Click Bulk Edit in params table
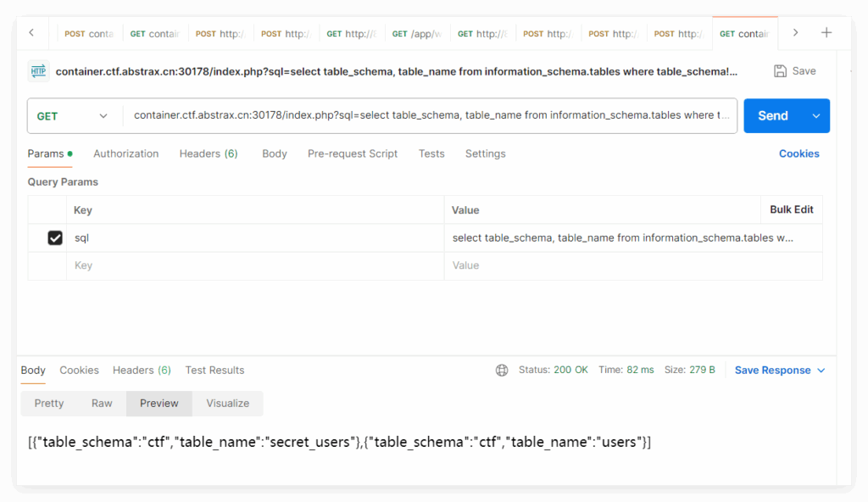The height and width of the screenshot is (502, 868). [x=791, y=209]
